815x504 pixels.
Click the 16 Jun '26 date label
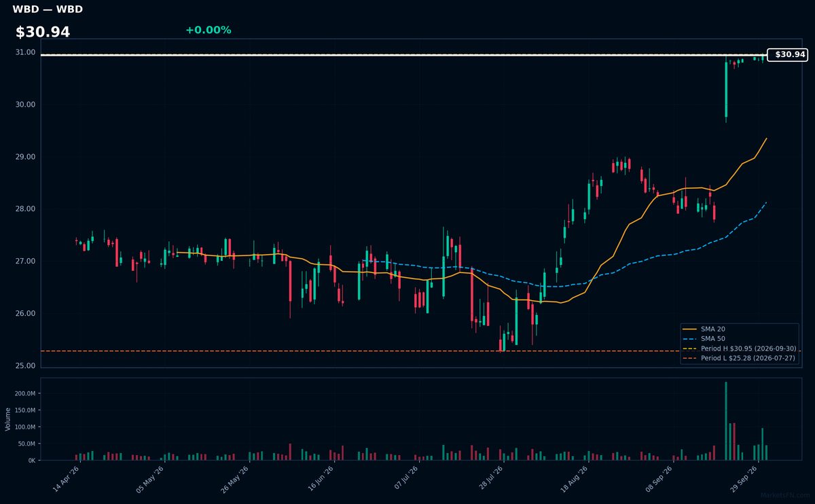click(x=320, y=480)
